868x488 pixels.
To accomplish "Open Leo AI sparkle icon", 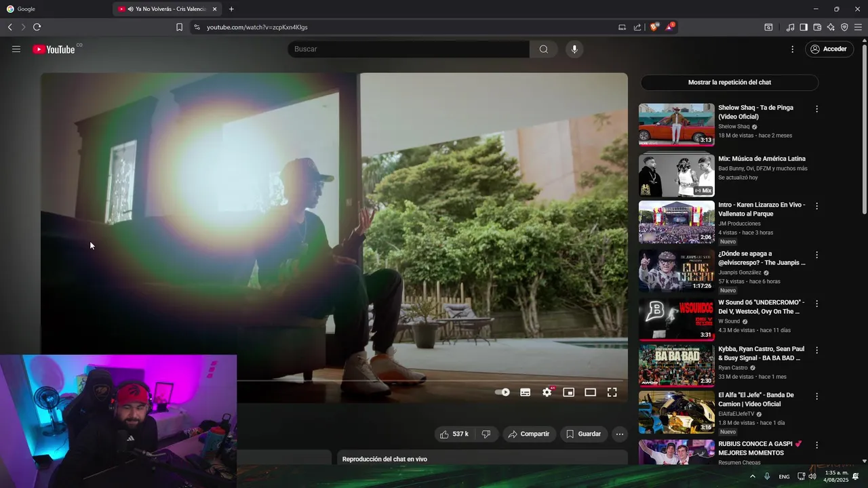I will tap(831, 27).
